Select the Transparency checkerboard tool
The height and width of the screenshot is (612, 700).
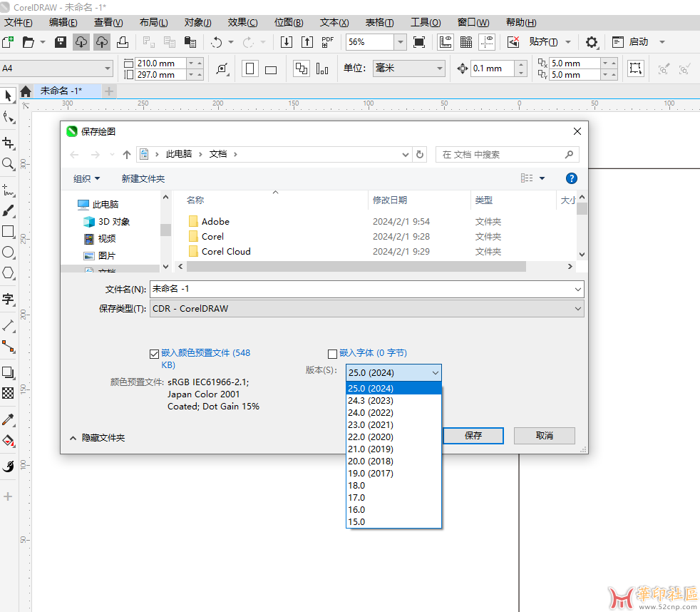[x=8, y=393]
